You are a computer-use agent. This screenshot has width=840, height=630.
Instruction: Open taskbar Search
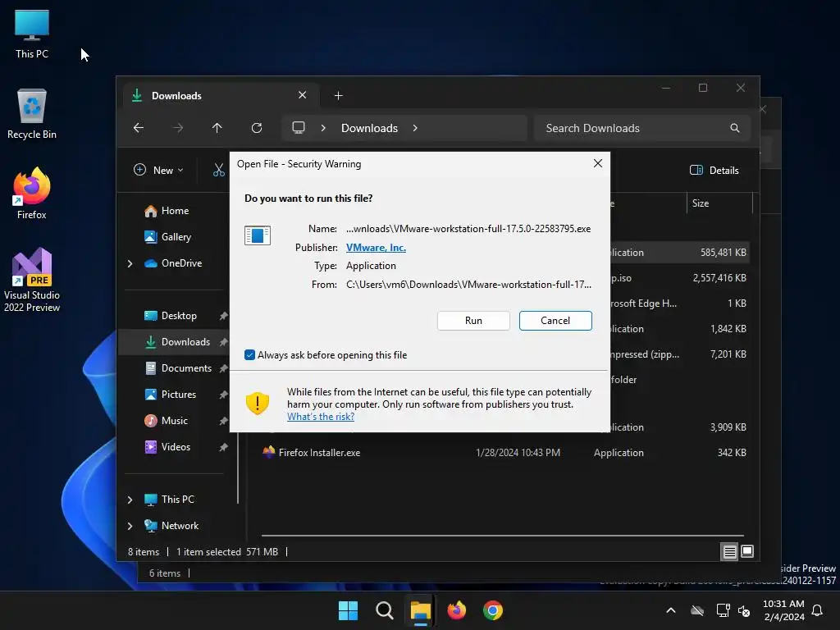click(x=384, y=610)
